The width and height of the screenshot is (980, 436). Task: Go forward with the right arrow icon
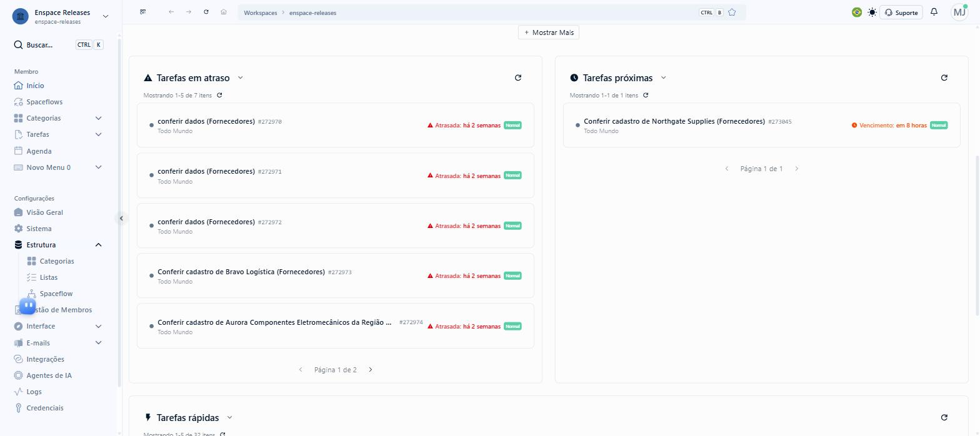(189, 12)
